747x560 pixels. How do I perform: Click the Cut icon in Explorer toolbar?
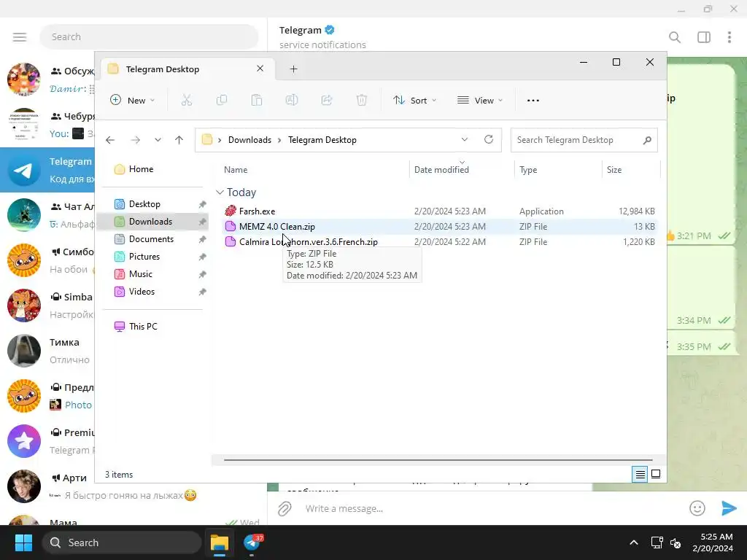[x=186, y=100]
